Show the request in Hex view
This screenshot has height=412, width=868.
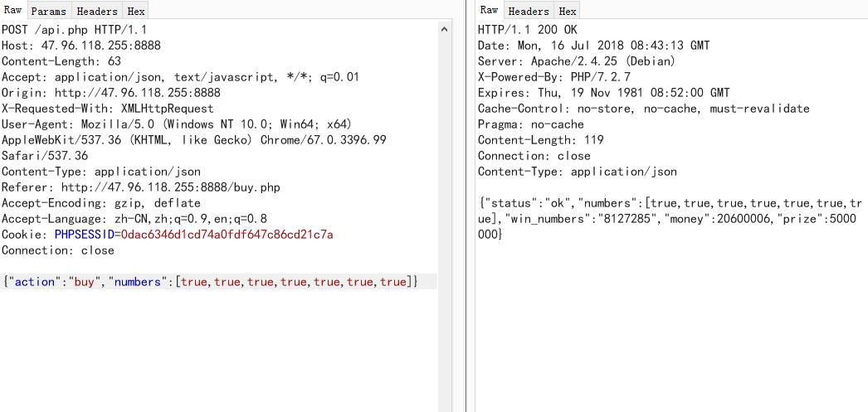(x=136, y=11)
